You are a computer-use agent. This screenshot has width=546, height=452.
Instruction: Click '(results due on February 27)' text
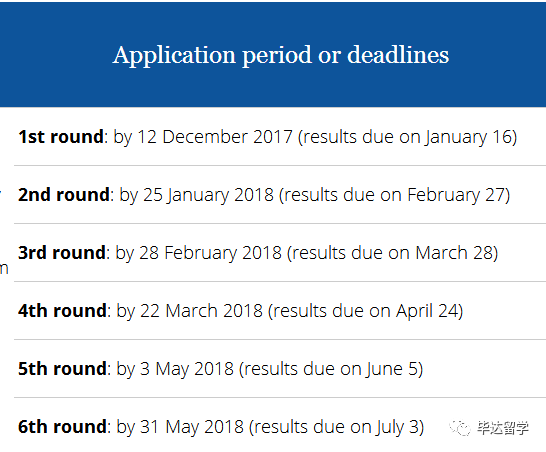click(395, 194)
